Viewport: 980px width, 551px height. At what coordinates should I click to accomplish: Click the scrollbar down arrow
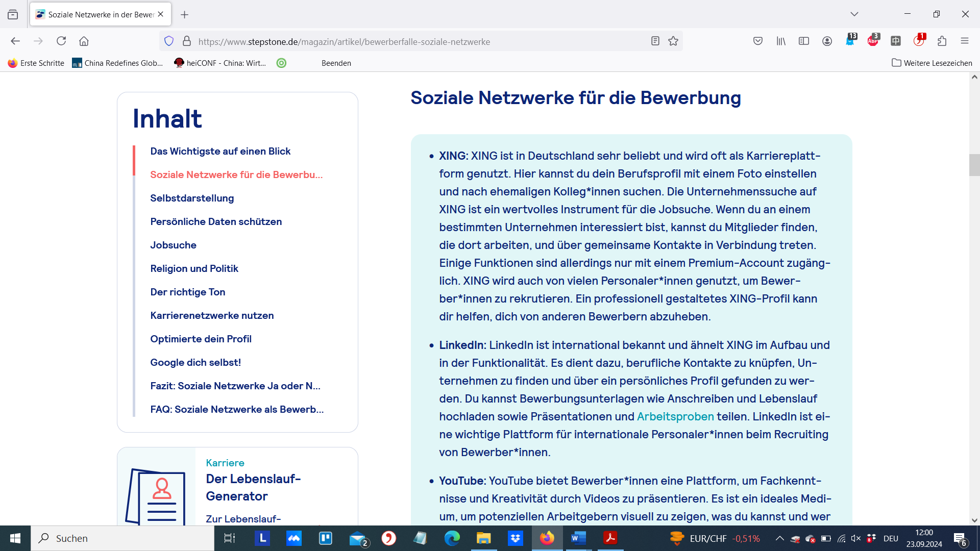[974, 520]
